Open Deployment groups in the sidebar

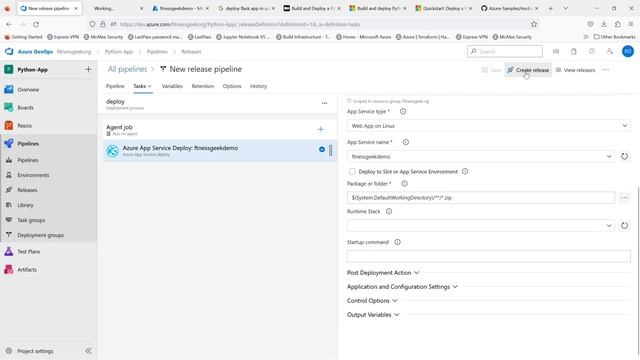tap(40, 235)
